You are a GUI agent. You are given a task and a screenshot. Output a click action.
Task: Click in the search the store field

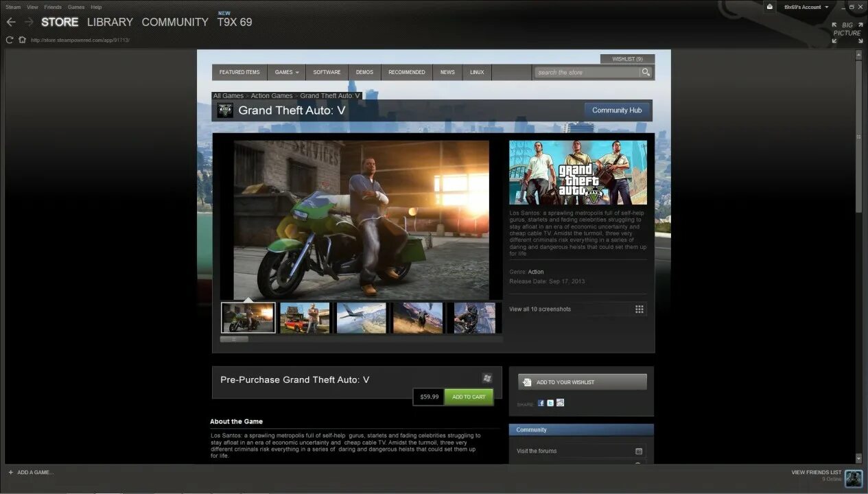click(587, 72)
